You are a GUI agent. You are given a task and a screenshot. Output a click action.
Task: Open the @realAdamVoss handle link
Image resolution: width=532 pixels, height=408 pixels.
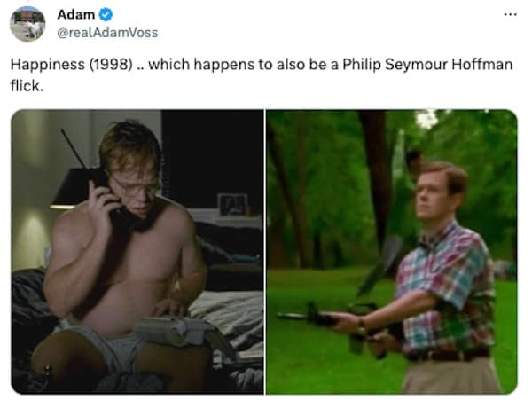pos(107,33)
